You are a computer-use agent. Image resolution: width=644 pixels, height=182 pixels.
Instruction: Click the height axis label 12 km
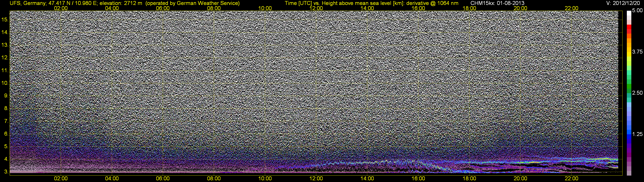coord(5,58)
